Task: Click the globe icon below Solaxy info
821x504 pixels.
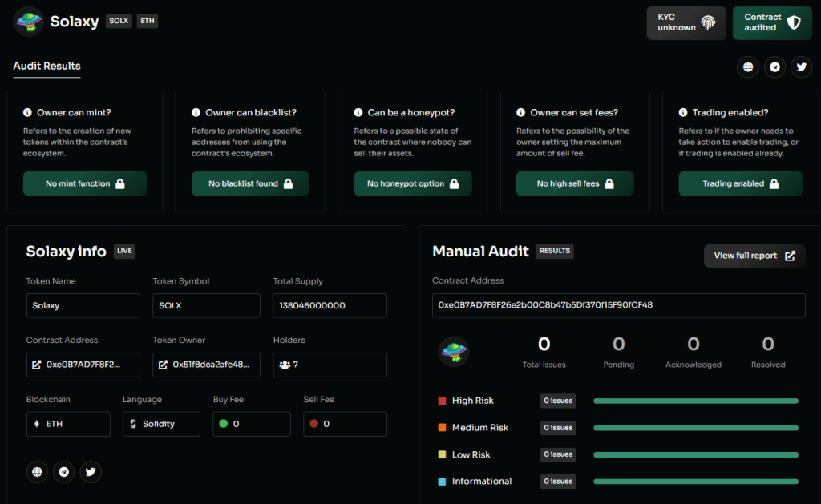Action: (x=37, y=472)
